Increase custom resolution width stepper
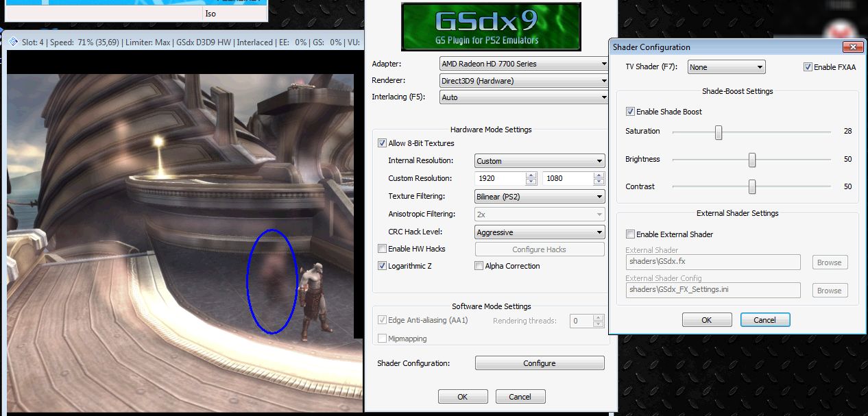This screenshot has width=868, height=416. 531,175
